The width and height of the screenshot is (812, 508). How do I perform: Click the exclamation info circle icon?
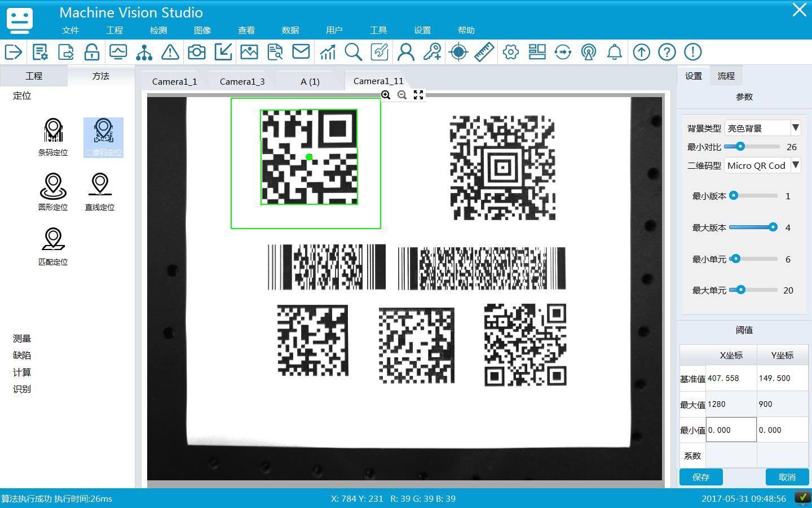(693, 52)
